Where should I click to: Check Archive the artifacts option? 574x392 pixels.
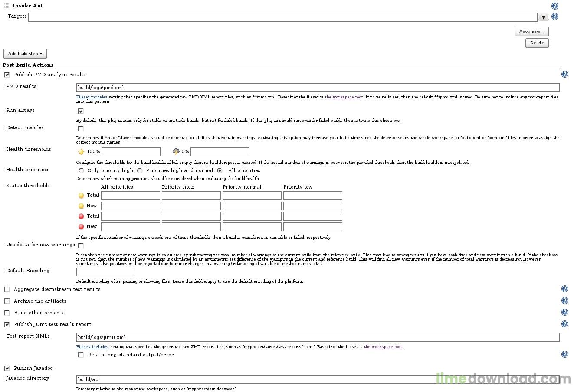click(x=7, y=301)
